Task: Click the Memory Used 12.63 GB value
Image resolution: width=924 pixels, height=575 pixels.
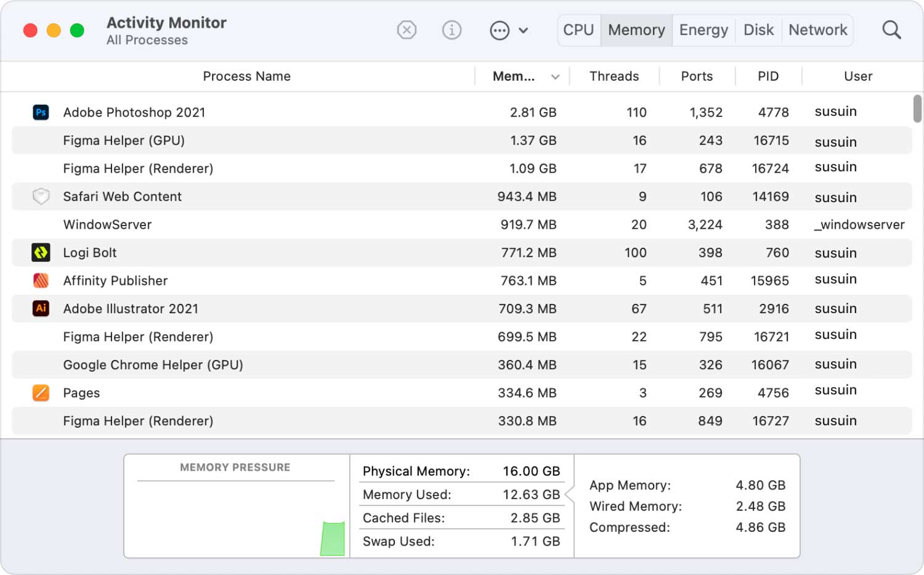Action: 531,495
